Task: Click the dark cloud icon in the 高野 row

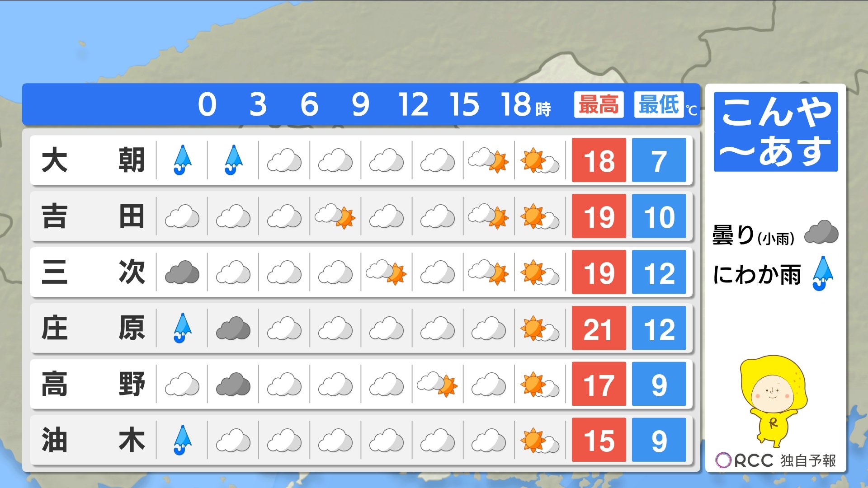Action: (233, 385)
